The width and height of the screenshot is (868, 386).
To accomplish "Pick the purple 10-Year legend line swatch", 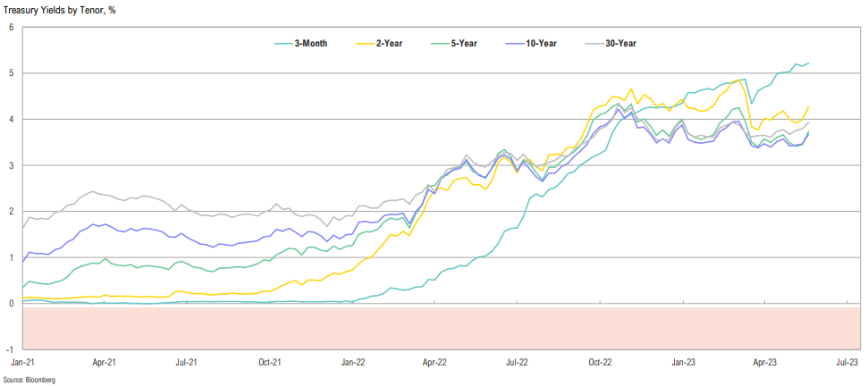I will (515, 43).
